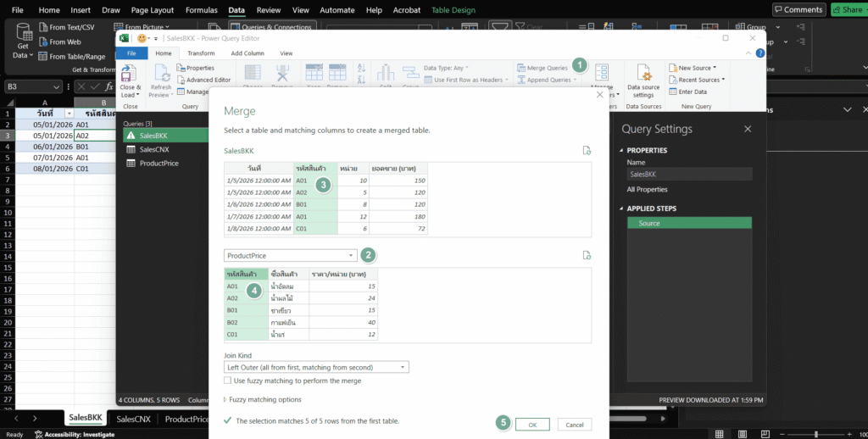Select the Source applied step
868x439 pixels.
point(689,223)
